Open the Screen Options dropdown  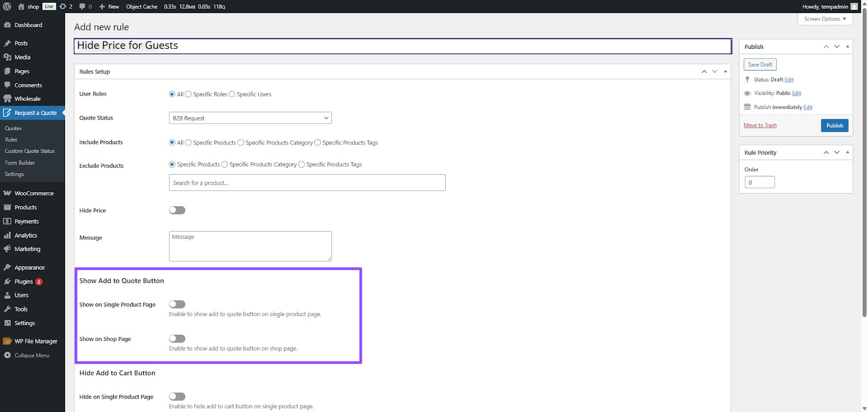pos(825,19)
